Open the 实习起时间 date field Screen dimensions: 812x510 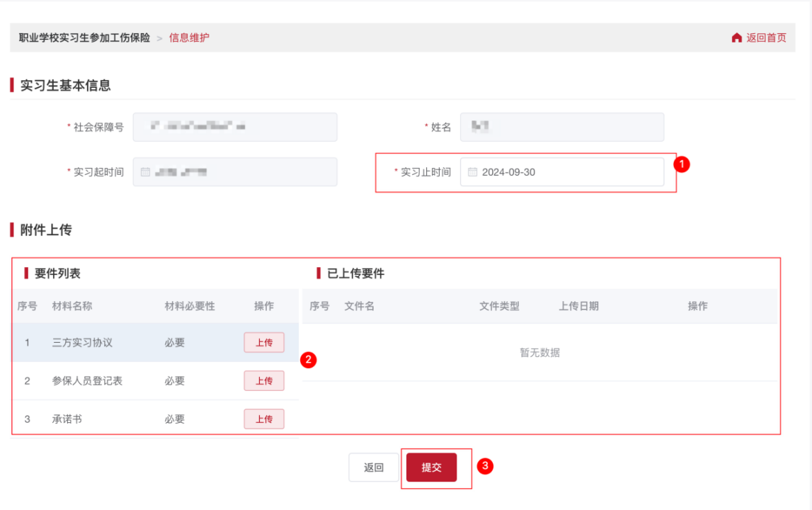(235, 172)
